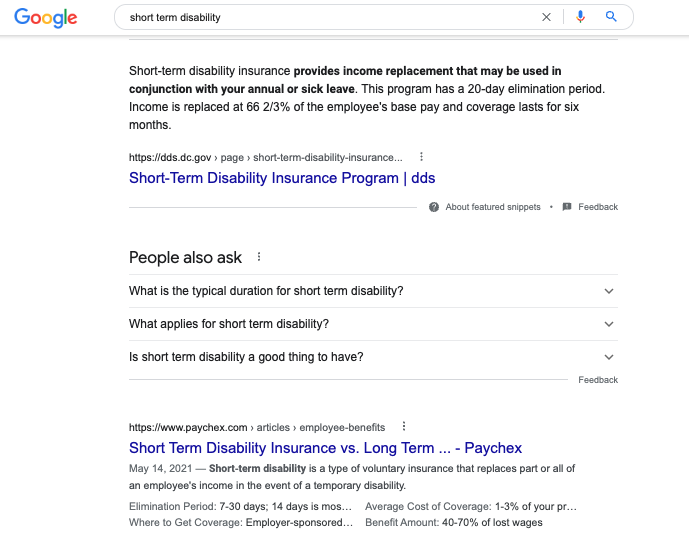
Task: Open Short-Term Disability Insurance Program dds link
Action: [282, 178]
